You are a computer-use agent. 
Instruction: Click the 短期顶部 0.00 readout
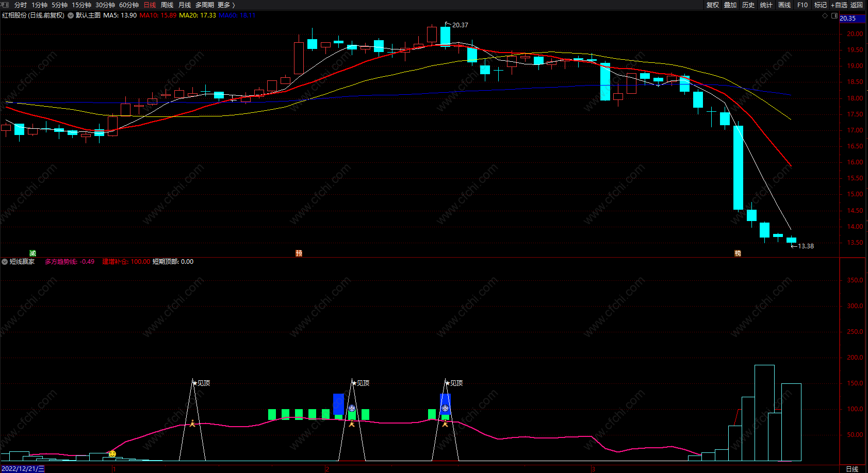(x=173, y=262)
